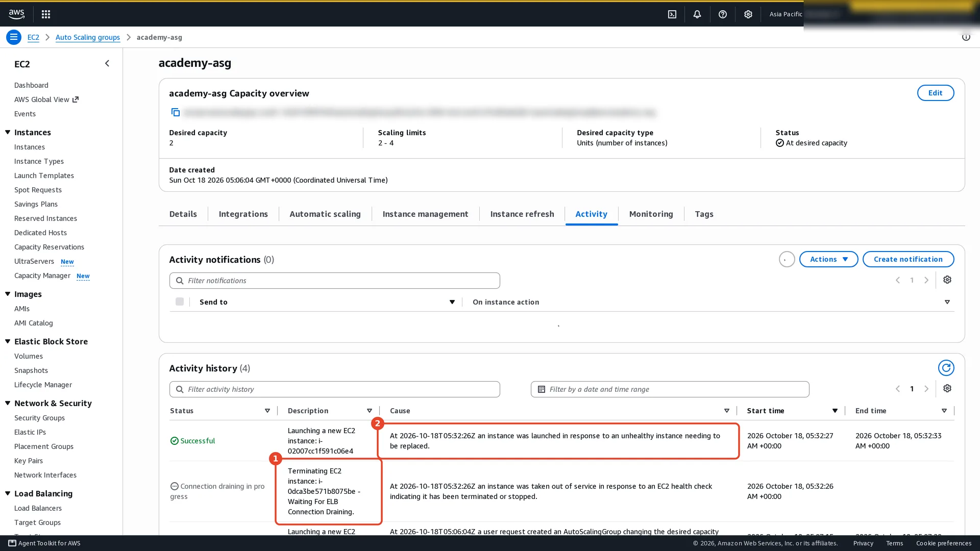Refresh the Activity notifications list
Image resolution: width=980 pixels, height=551 pixels.
pyautogui.click(x=787, y=259)
